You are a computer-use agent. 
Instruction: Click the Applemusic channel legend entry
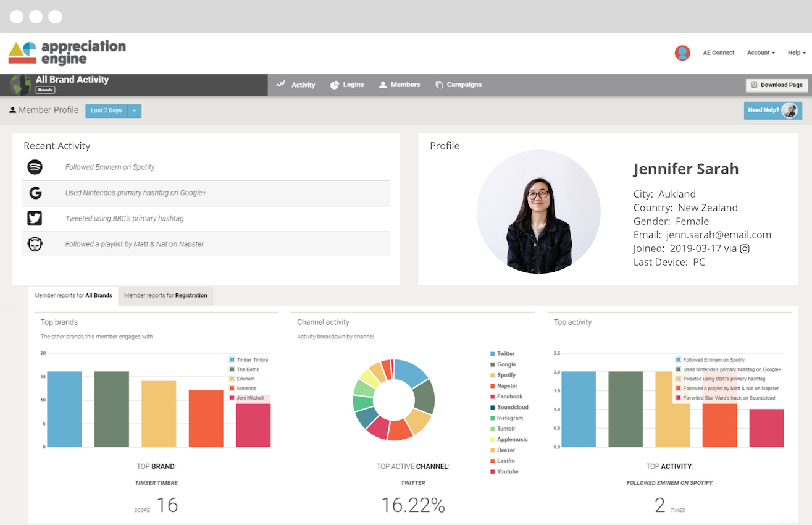click(509, 439)
